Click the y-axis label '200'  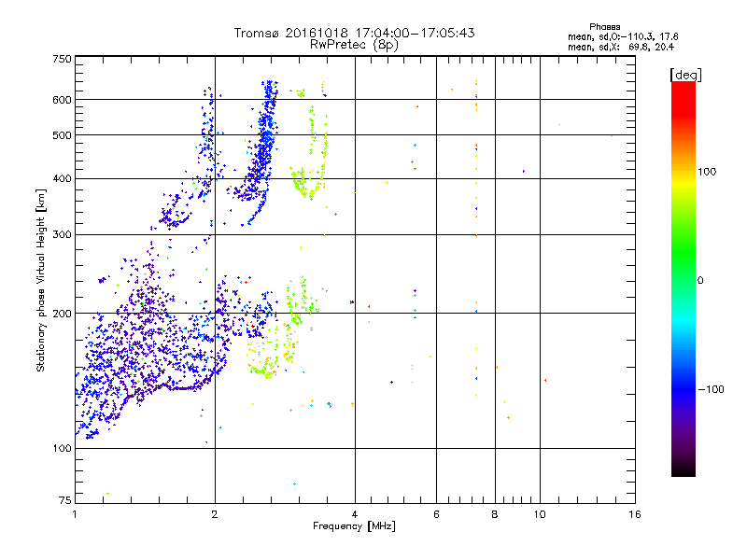click(62, 314)
